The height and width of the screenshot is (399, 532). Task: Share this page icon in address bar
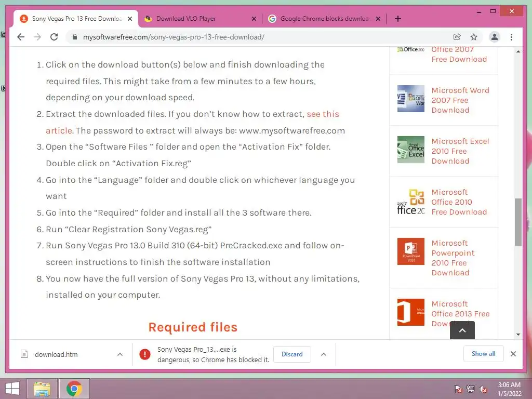pyautogui.click(x=457, y=37)
